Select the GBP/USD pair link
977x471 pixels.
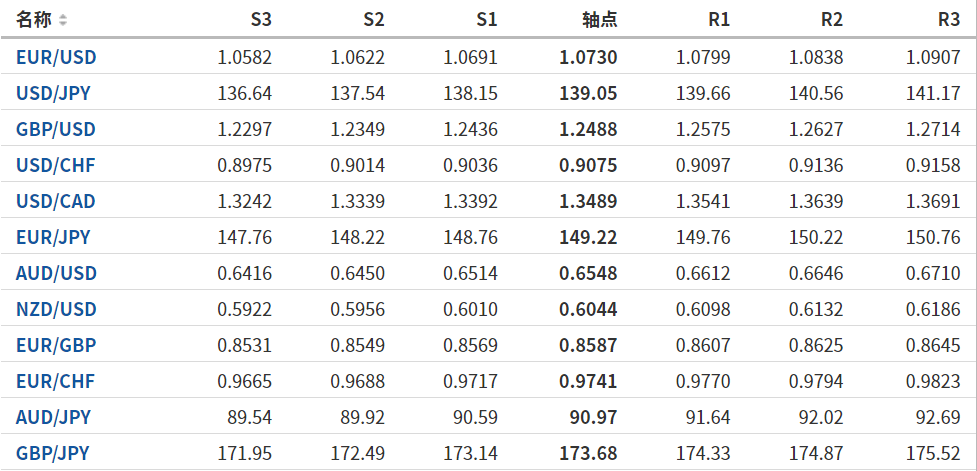[56, 130]
